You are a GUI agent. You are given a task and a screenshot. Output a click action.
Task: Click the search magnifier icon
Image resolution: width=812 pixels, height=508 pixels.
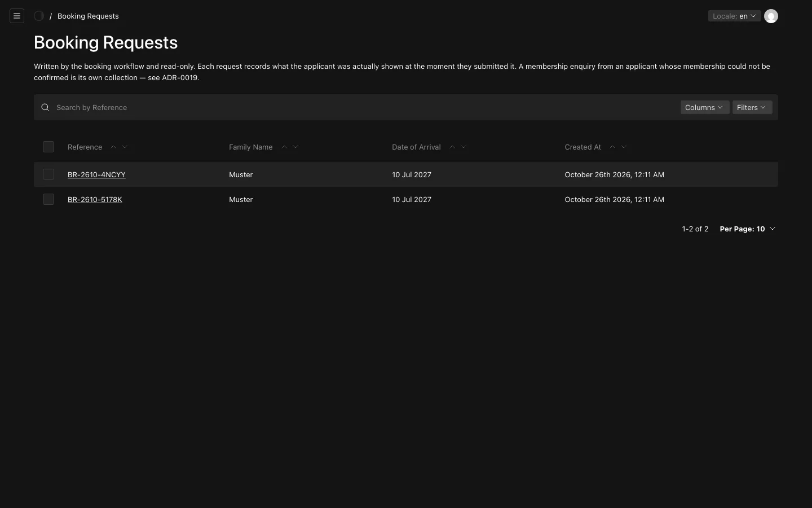click(45, 107)
